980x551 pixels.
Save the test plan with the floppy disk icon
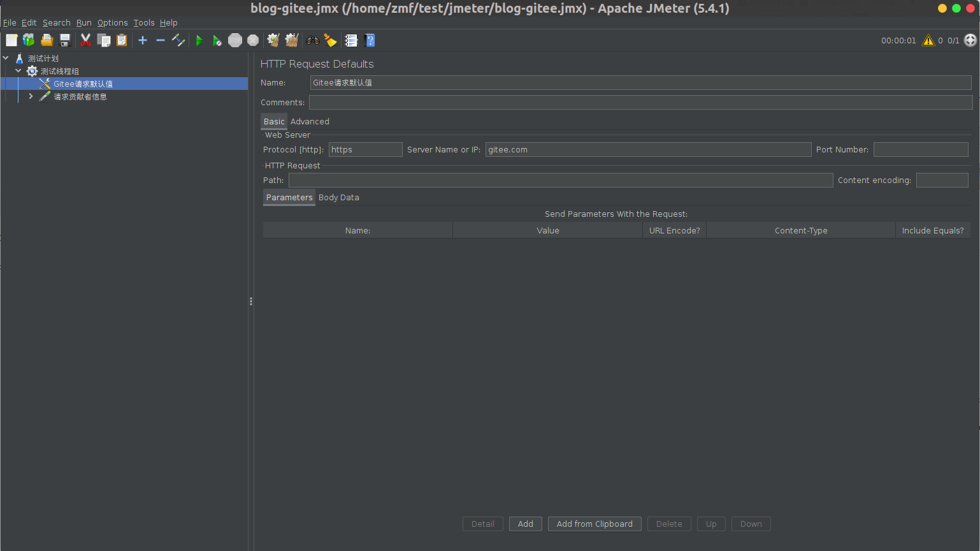(64, 40)
